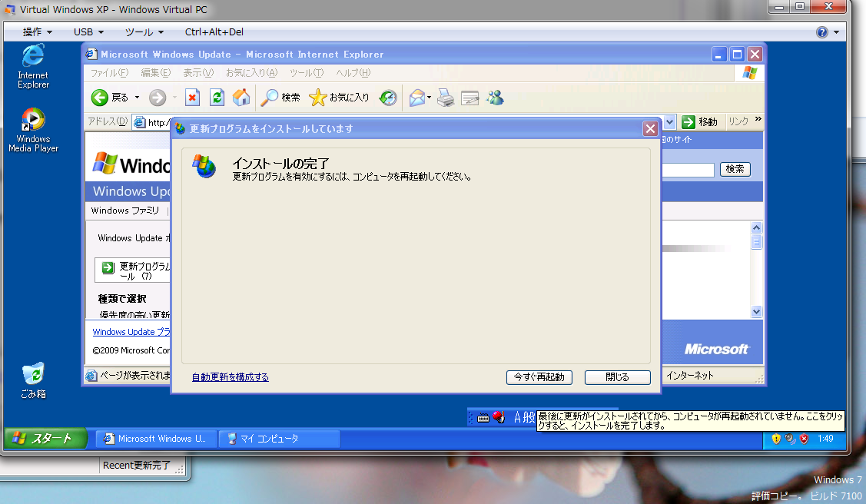Open the ヘルプ(H) menu
This screenshot has height=504, width=866.
353,73
